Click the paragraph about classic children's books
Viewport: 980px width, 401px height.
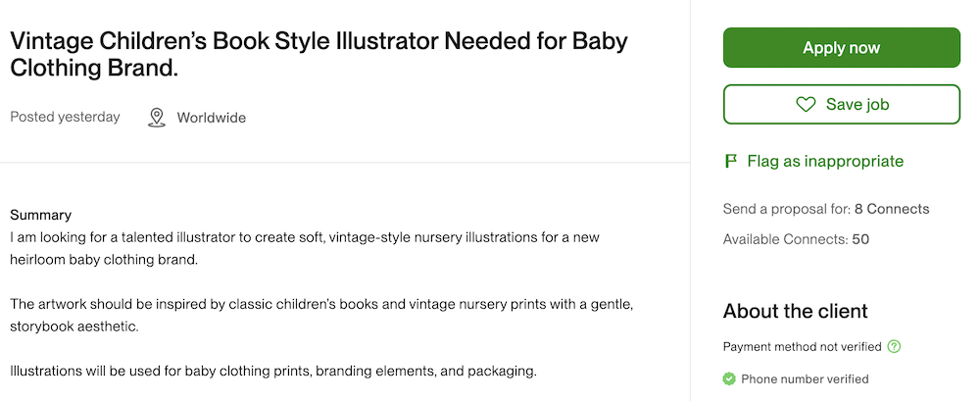tap(321, 314)
